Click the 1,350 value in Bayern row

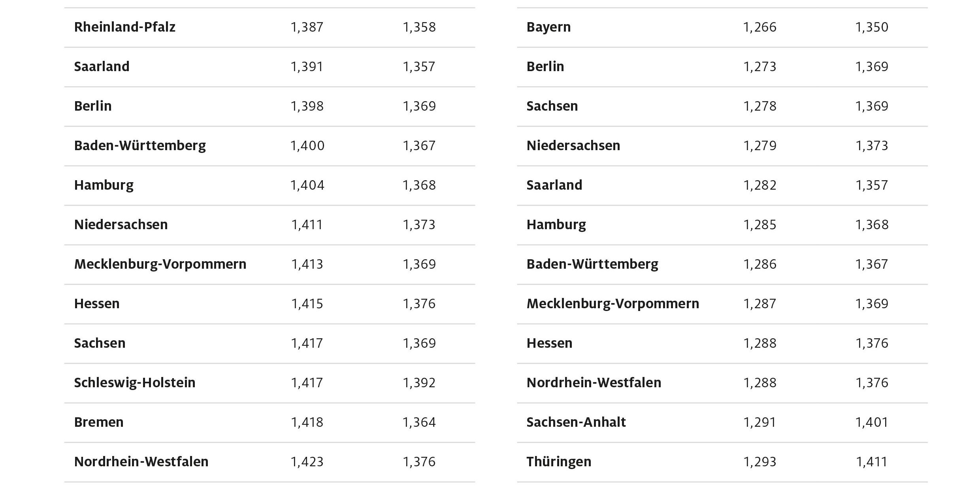[872, 27]
